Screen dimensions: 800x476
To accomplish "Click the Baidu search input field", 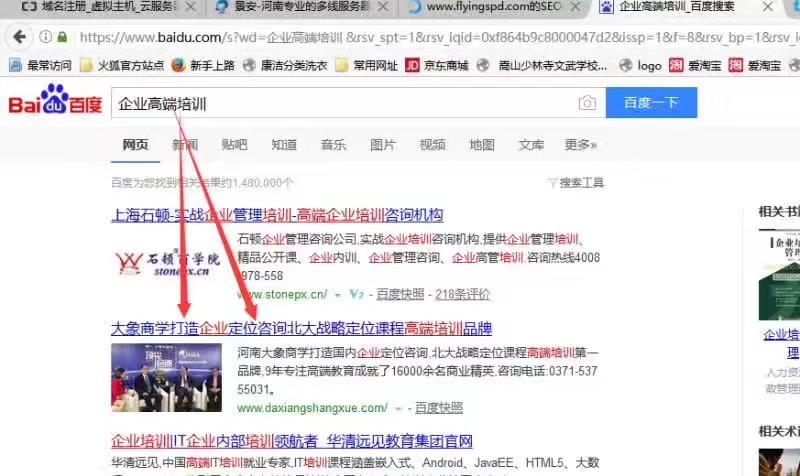I will (340, 104).
